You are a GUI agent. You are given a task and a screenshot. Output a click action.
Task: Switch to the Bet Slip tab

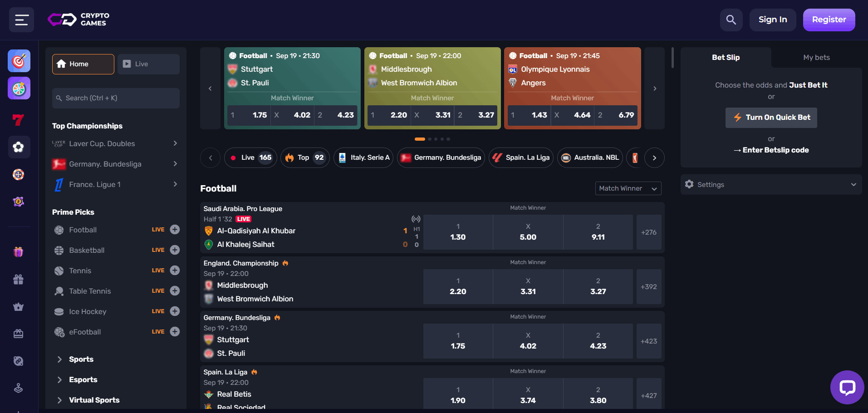tap(726, 57)
